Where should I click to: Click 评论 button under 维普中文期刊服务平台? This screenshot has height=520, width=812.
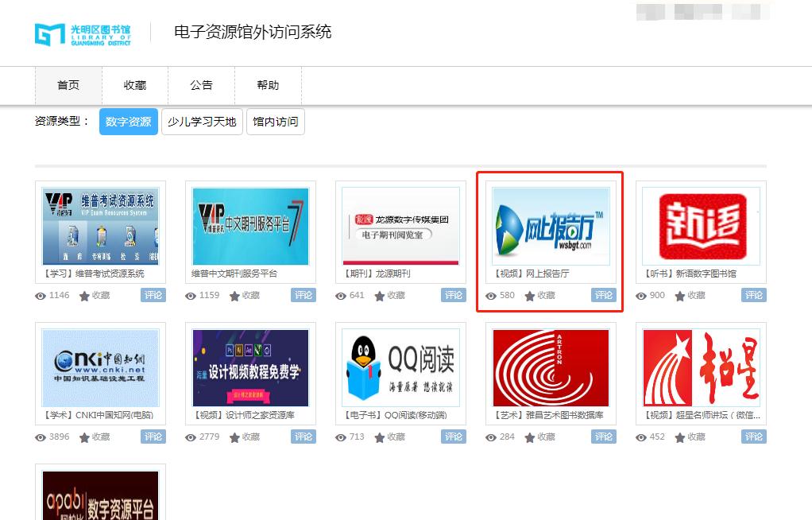[304, 295]
